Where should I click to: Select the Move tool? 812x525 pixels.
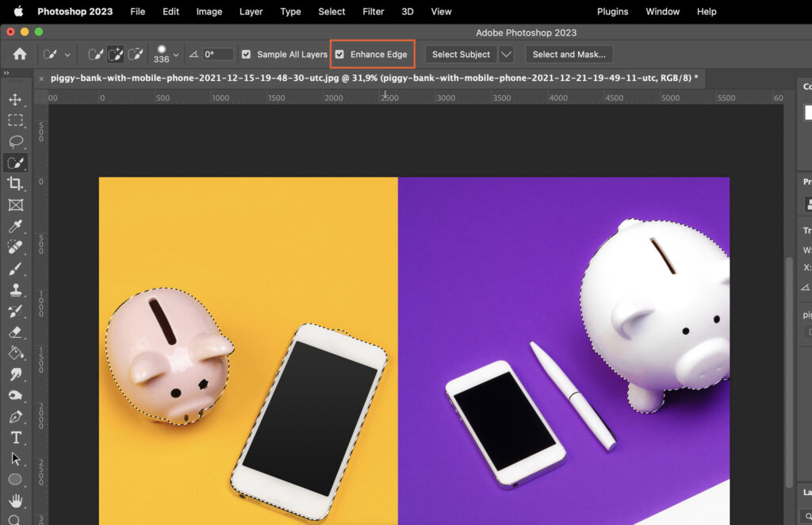[17, 99]
